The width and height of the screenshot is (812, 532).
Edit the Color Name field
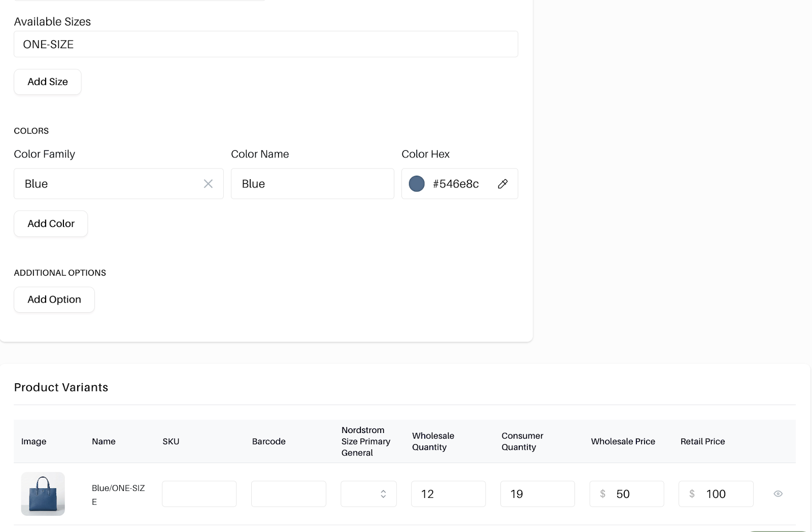pos(312,184)
